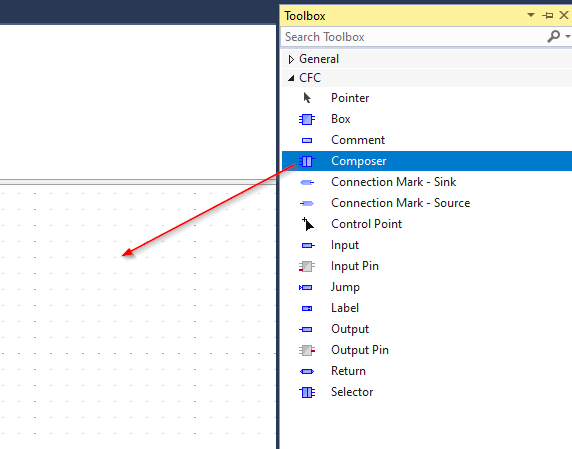Pick the Box element icon

(x=307, y=119)
